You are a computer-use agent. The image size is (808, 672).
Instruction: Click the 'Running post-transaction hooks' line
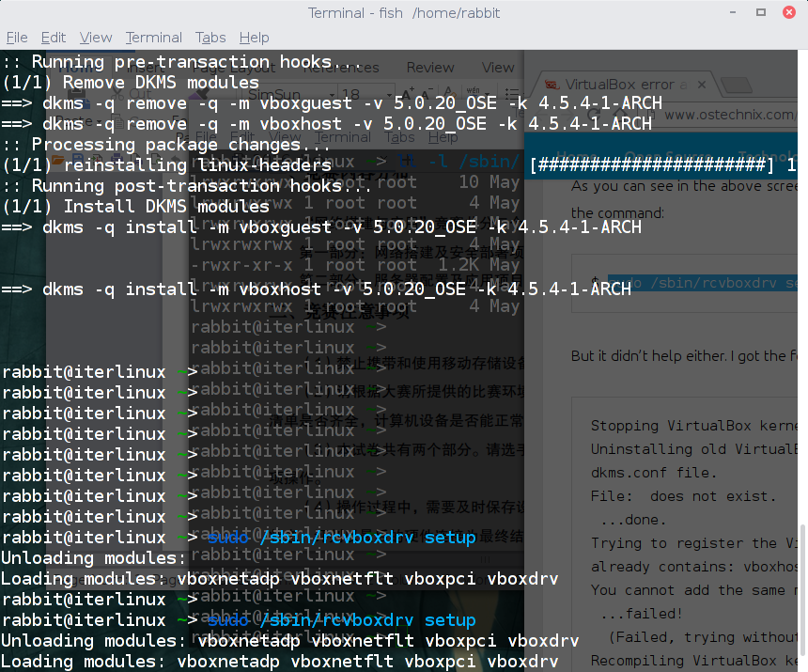coord(187,186)
